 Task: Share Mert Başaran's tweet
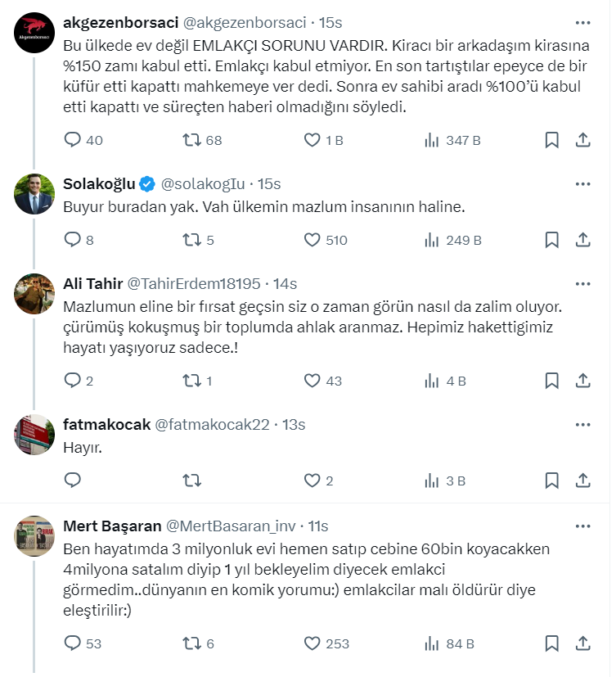583,643
